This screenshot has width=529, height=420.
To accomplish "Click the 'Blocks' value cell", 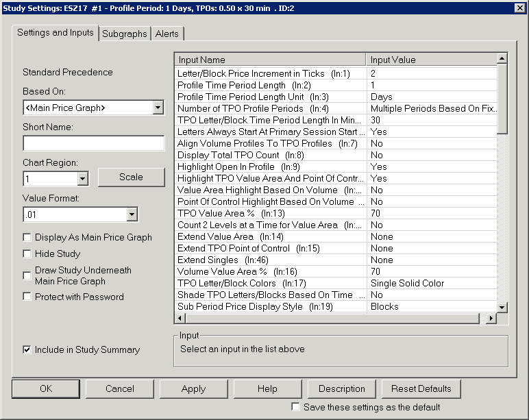I will pyautogui.click(x=432, y=306).
